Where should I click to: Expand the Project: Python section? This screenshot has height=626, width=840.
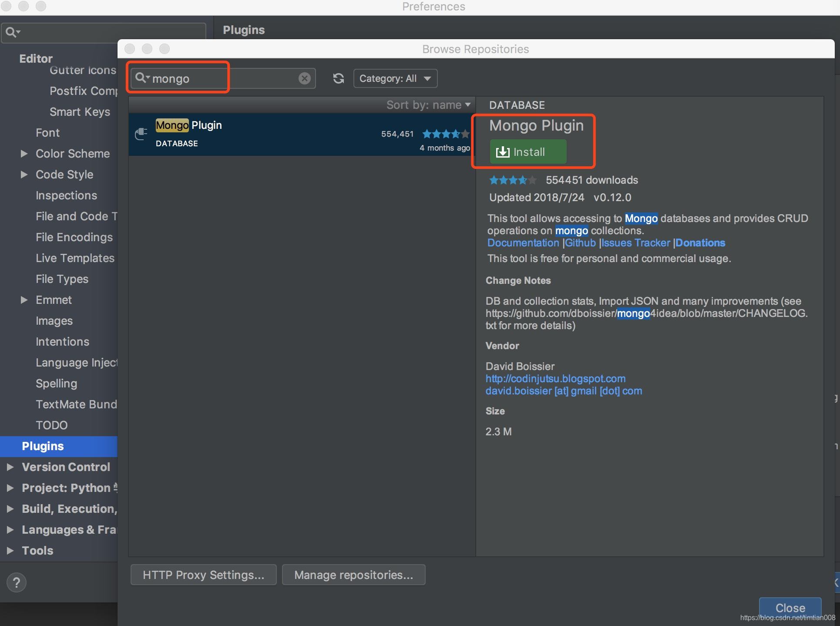point(10,488)
